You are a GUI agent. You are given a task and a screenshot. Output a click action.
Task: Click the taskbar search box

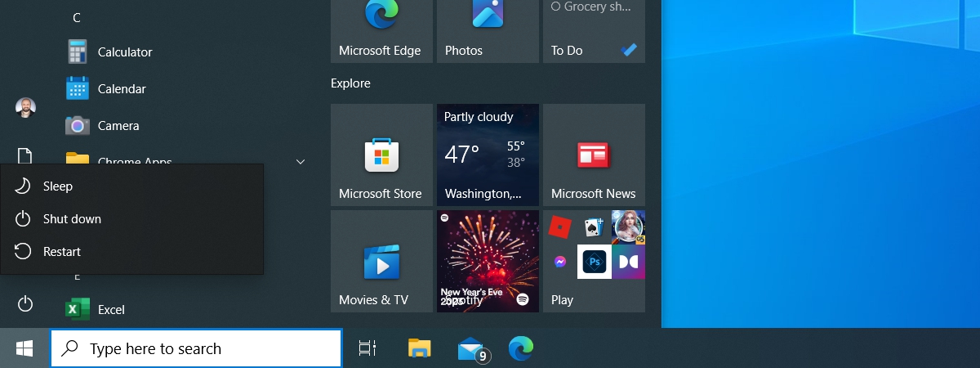[196, 348]
